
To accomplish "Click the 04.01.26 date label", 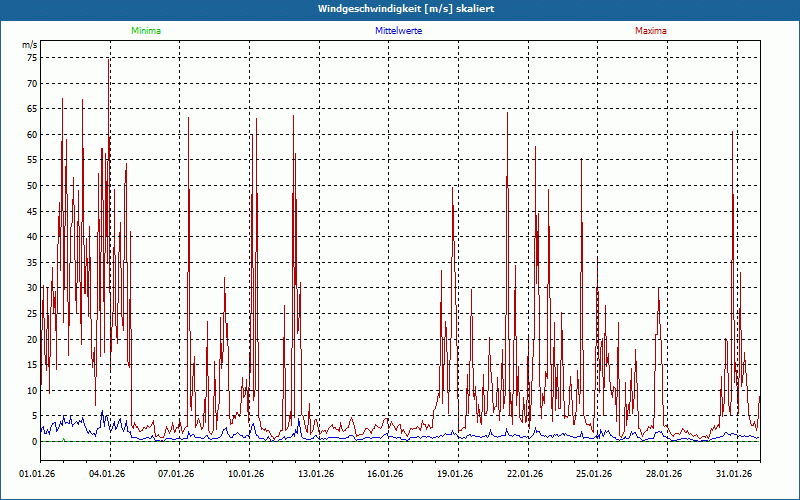I will (107, 474).
